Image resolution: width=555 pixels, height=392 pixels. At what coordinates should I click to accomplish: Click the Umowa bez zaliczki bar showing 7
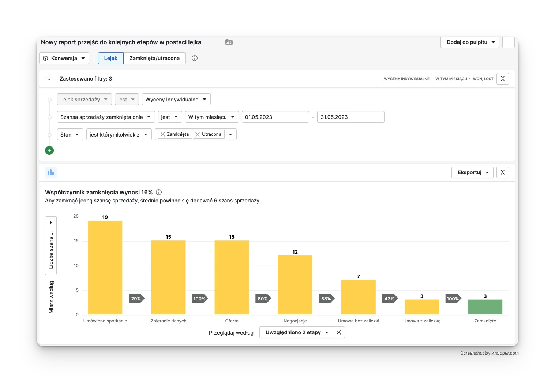(x=359, y=297)
